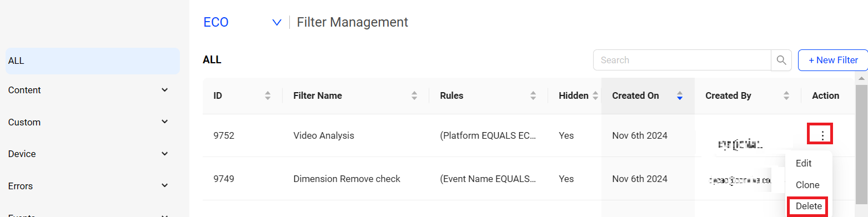Focus the Search input field
Screen dimensions: 868x217
coord(682,60)
